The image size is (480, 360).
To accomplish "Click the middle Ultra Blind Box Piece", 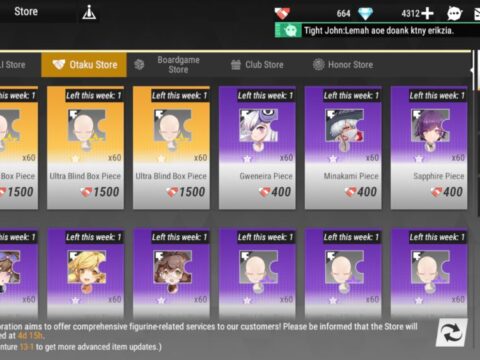I will [85, 148].
